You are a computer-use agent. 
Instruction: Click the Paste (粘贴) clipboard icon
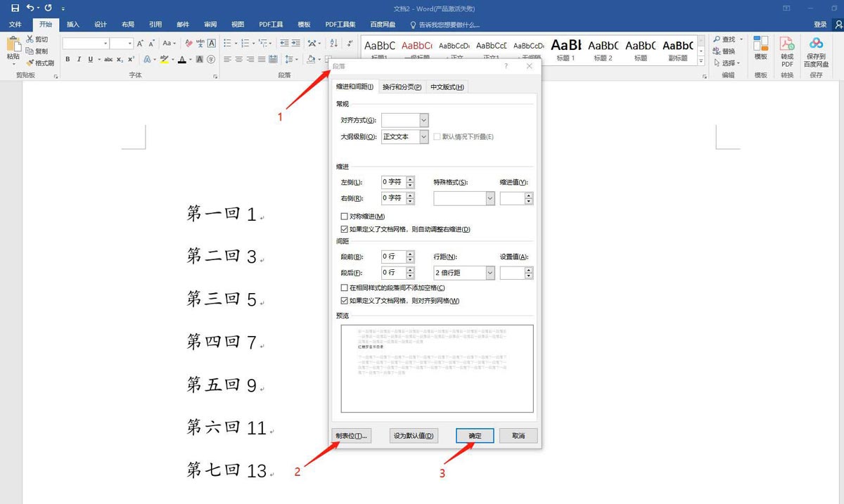(13, 44)
